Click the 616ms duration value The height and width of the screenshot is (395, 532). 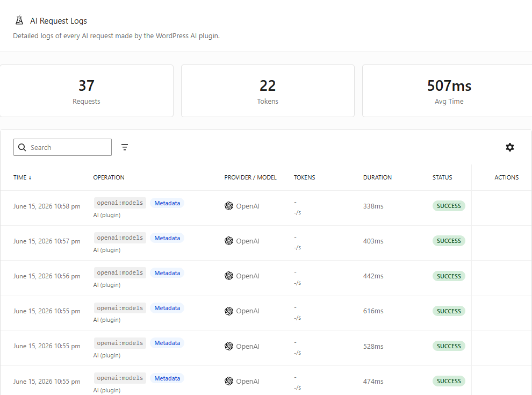373,311
